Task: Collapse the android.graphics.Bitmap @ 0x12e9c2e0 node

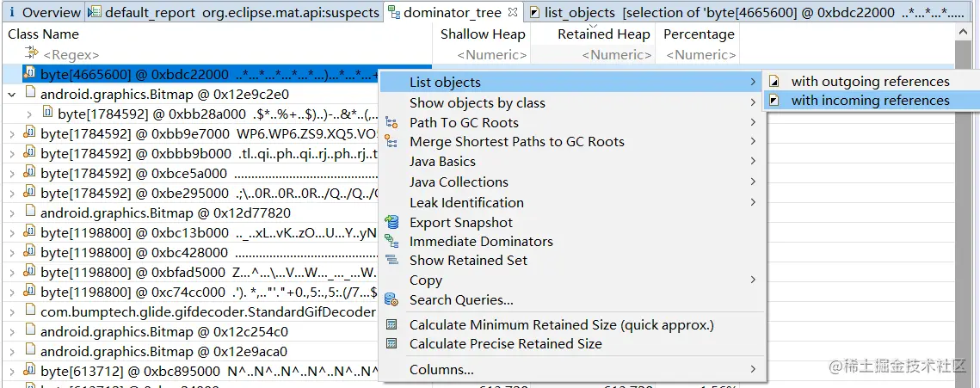Action: click(x=12, y=94)
